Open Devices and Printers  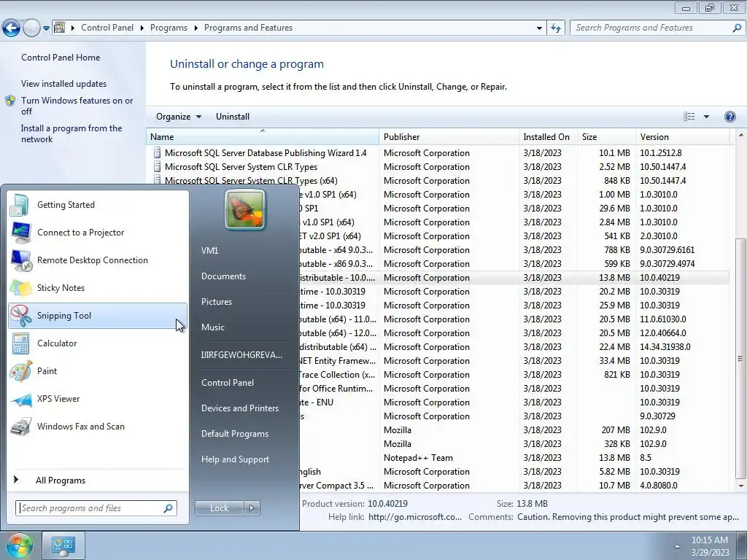pos(239,408)
